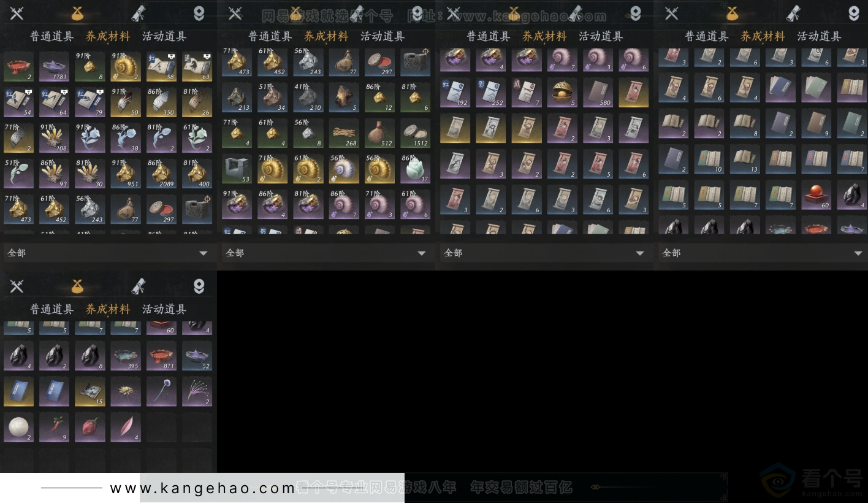Select the blue card item with 252 count

click(x=491, y=92)
